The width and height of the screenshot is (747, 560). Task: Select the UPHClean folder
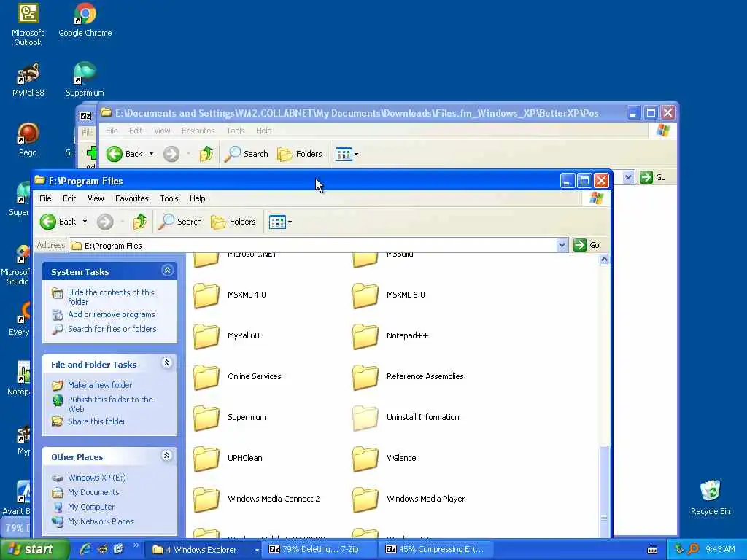[228, 459]
